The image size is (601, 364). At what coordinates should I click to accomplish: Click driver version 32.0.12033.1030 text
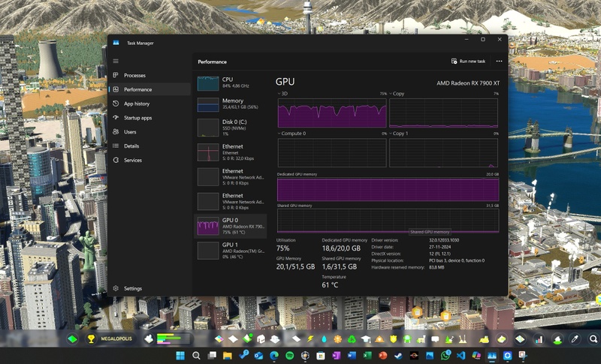[444, 240]
